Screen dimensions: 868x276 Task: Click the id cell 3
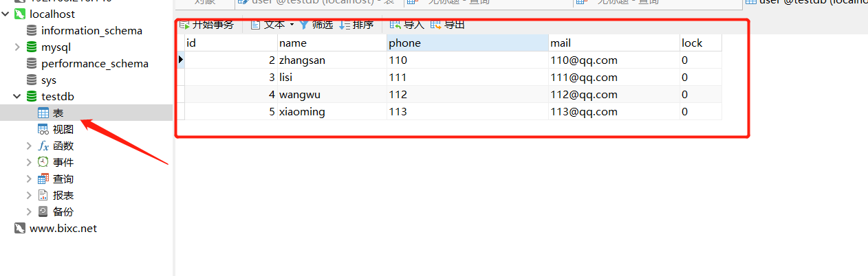pos(231,78)
